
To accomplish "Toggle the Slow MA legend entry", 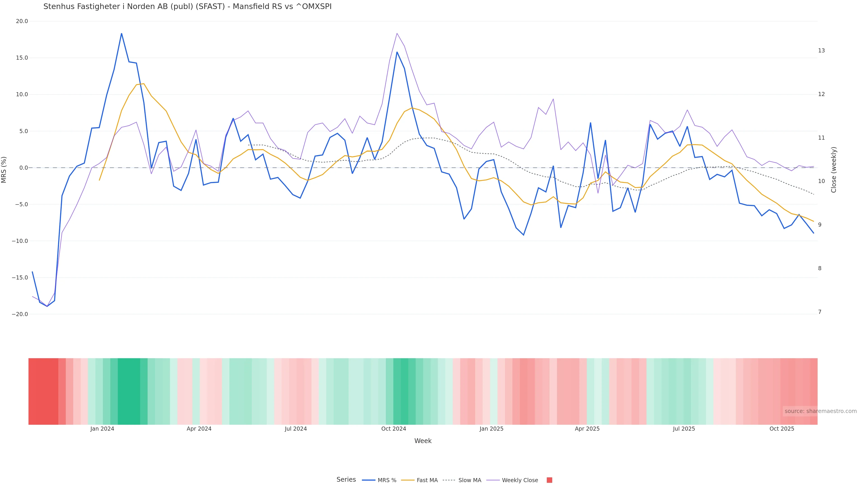I will (469, 480).
